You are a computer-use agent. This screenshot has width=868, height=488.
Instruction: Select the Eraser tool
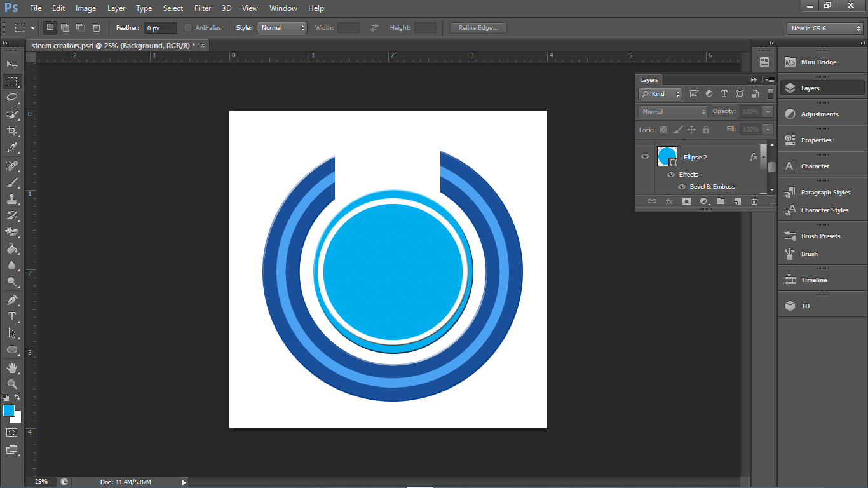tap(12, 232)
